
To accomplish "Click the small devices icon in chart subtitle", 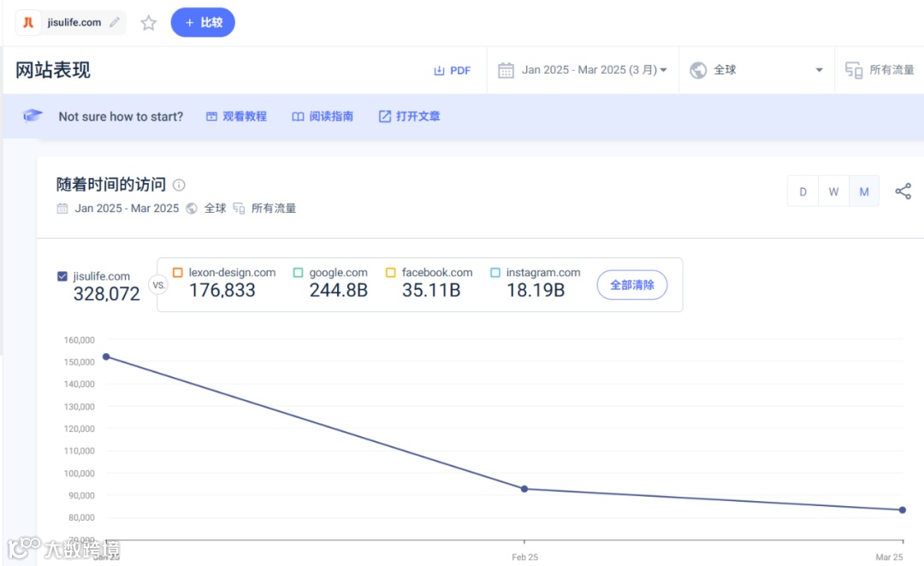I will pyautogui.click(x=239, y=209).
